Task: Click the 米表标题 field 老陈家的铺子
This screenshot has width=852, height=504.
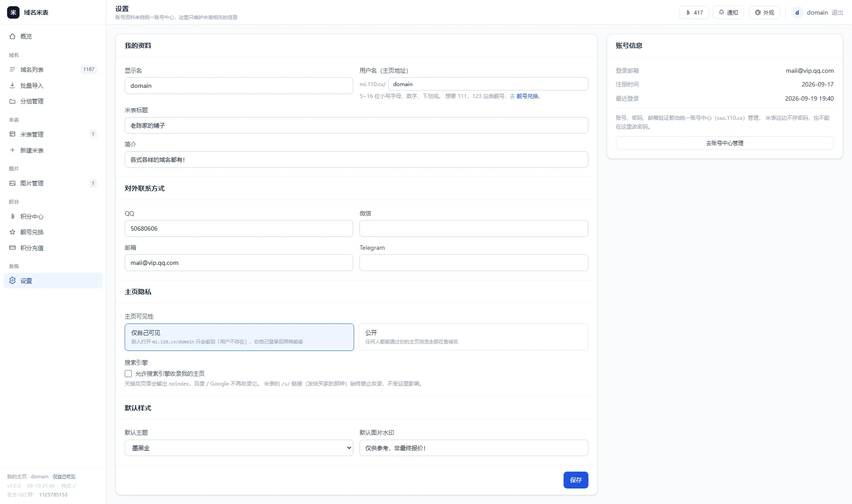Action: 356,126
